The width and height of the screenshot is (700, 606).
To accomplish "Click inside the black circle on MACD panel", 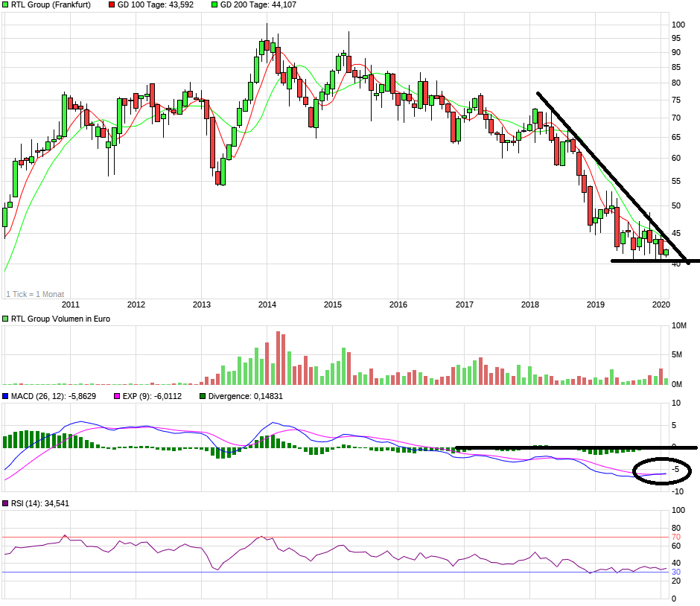I will [x=662, y=472].
